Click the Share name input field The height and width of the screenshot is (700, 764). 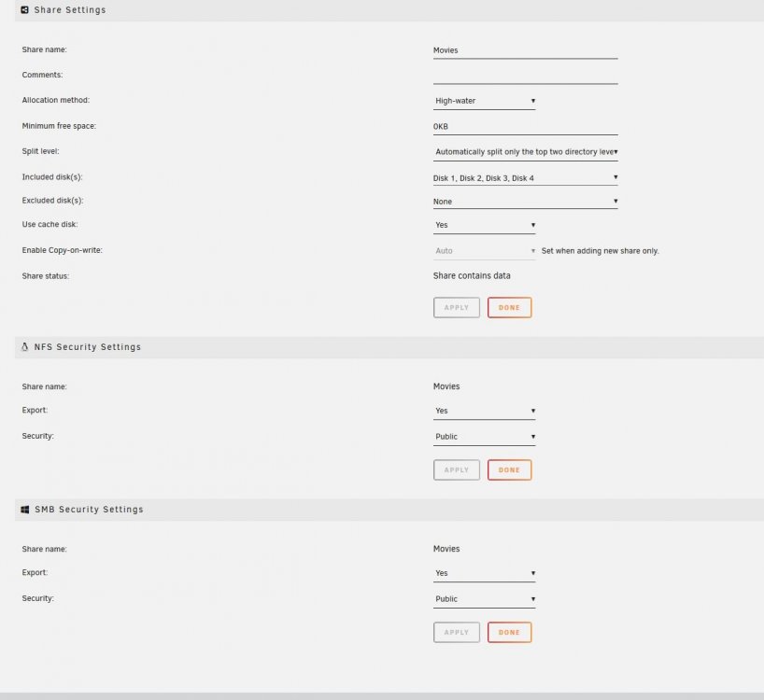click(x=525, y=50)
